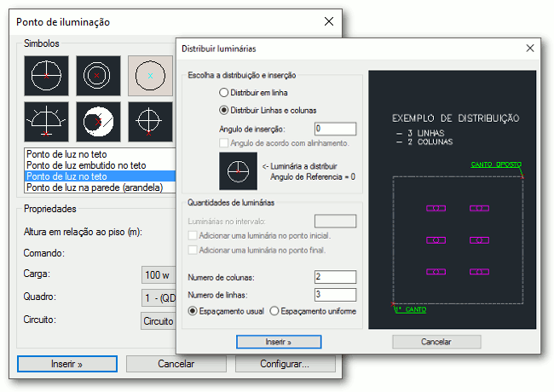Toggle 'Angulo de acordo com alinhamento' checkbox
The image size is (554, 392).
click(x=223, y=143)
